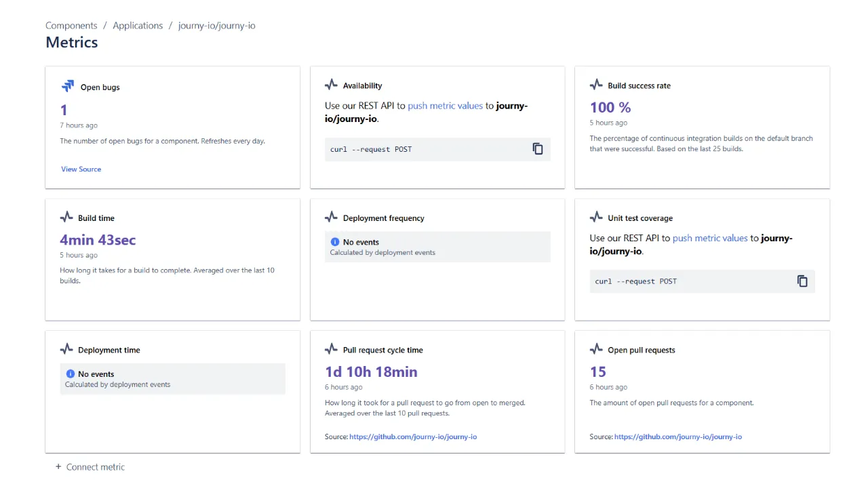868x488 pixels.
Task: Open View Source on the Open bugs card
Action: click(81, 169)
